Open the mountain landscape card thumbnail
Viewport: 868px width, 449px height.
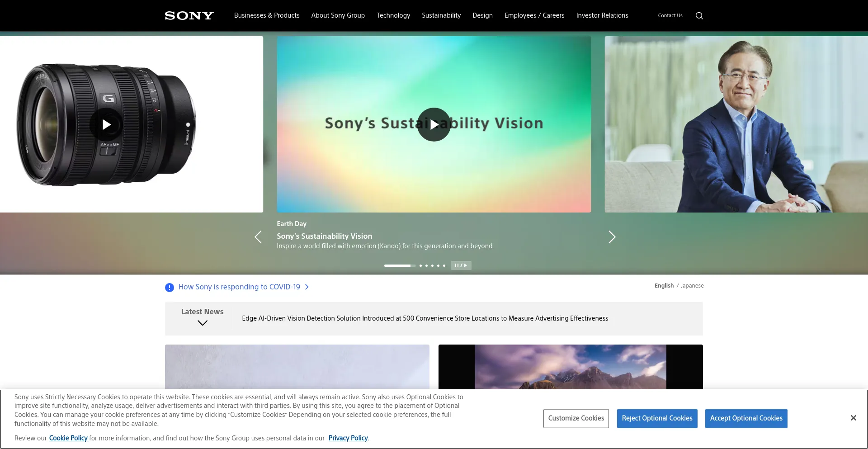click(x=571, y=367)
